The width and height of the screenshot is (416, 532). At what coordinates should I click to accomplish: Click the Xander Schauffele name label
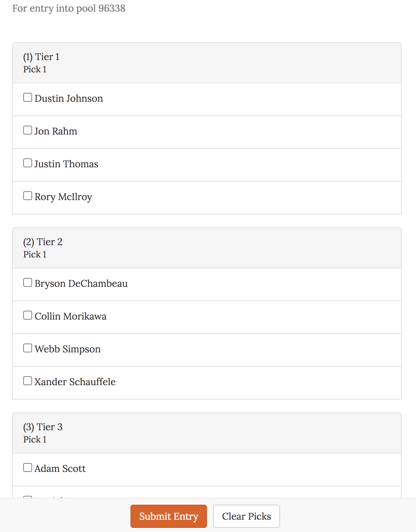[74, 382]
